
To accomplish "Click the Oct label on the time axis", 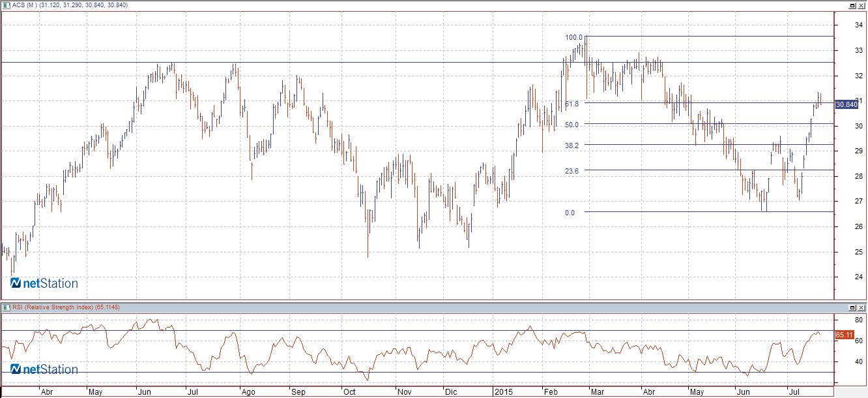I will click(x=349, y=393).
